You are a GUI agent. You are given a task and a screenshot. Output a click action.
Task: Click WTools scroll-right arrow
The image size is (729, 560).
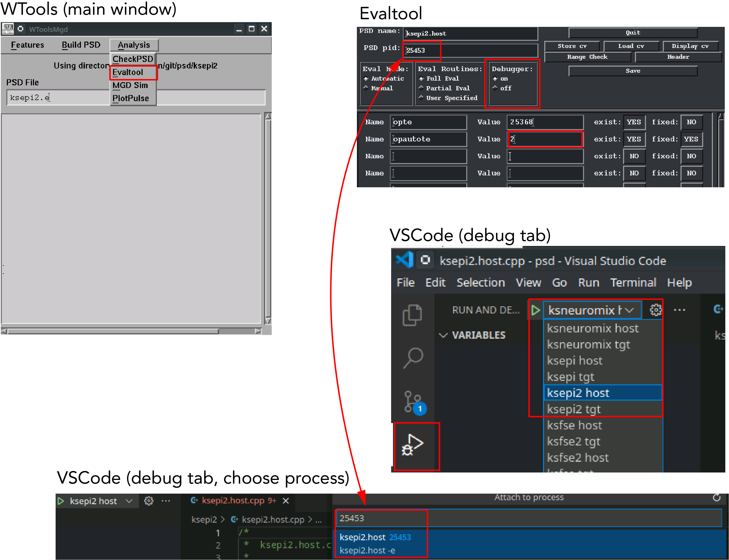pos(258,331)
